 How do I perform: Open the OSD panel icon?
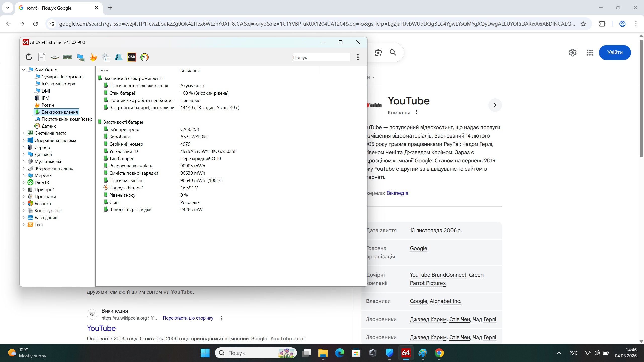pyautogui.click(x=131, y=57)
